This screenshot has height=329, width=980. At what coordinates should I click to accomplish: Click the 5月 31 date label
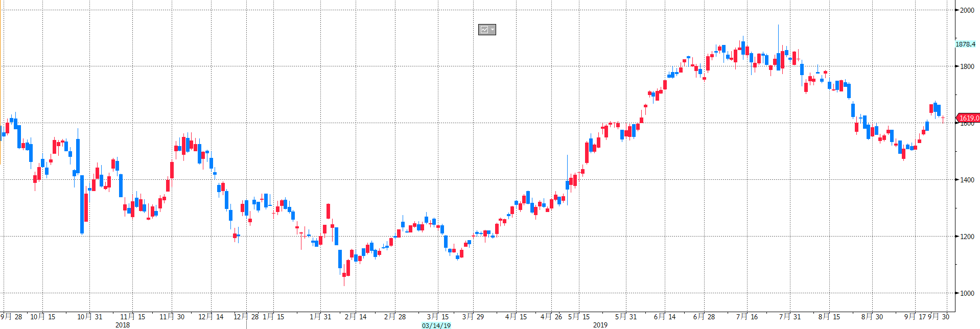pos(626,317)
